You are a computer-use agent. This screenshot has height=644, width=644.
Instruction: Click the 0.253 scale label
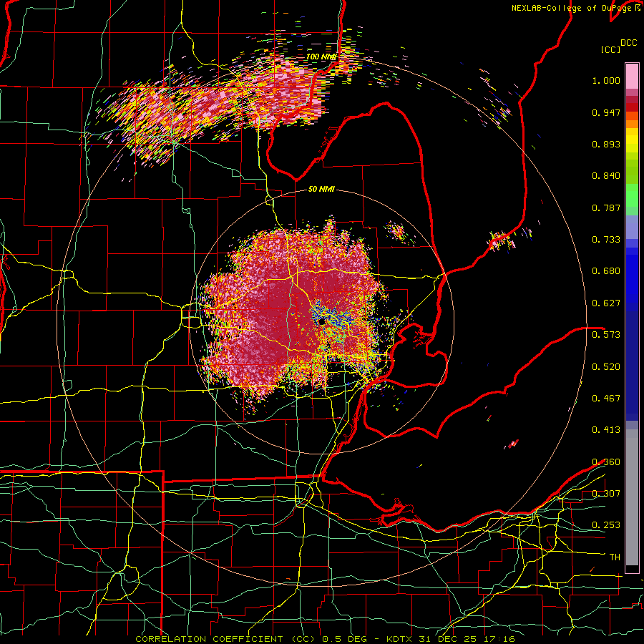click(606, 525)
